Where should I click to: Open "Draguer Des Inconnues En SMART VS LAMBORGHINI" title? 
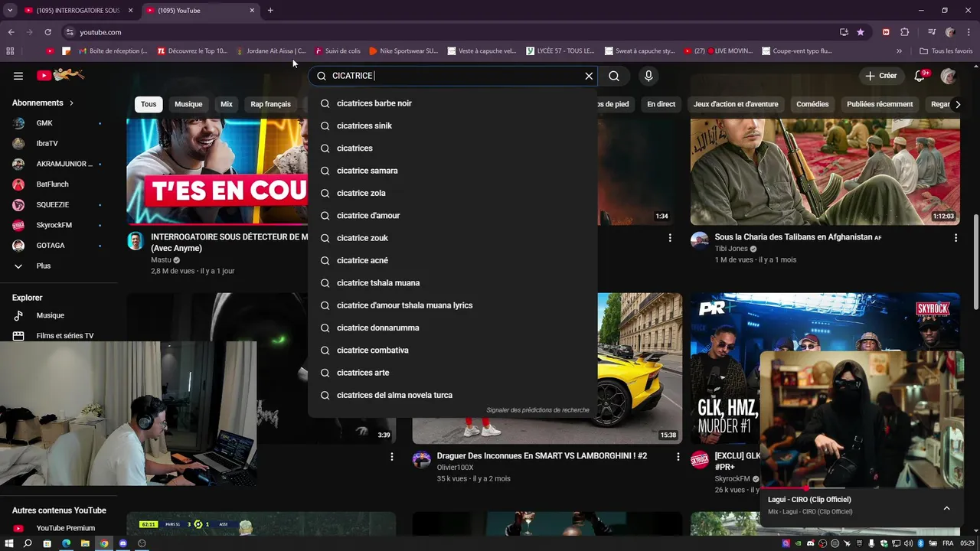[x=541, y=456]
